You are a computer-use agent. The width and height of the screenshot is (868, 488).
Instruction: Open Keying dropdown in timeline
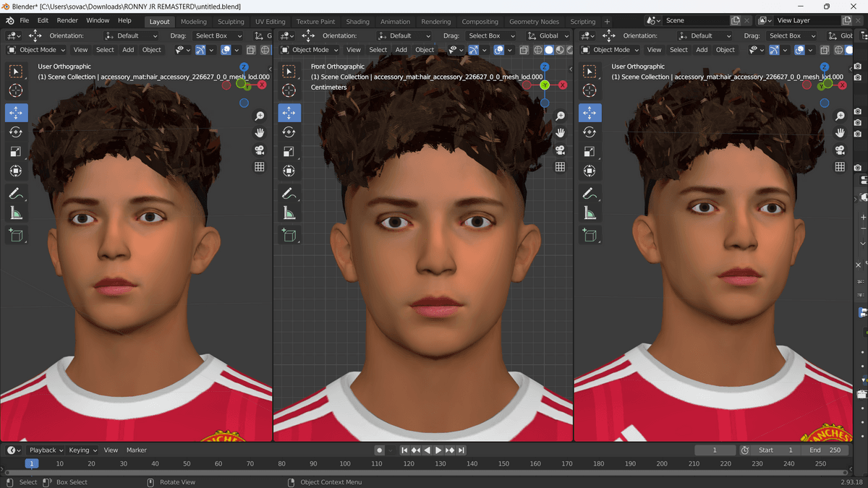[83, 450]
